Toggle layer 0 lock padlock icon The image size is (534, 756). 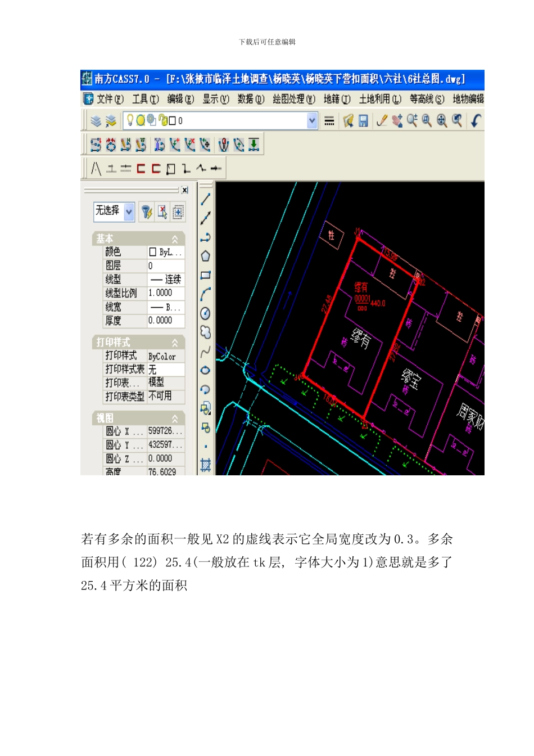click(x=164, y=120)
